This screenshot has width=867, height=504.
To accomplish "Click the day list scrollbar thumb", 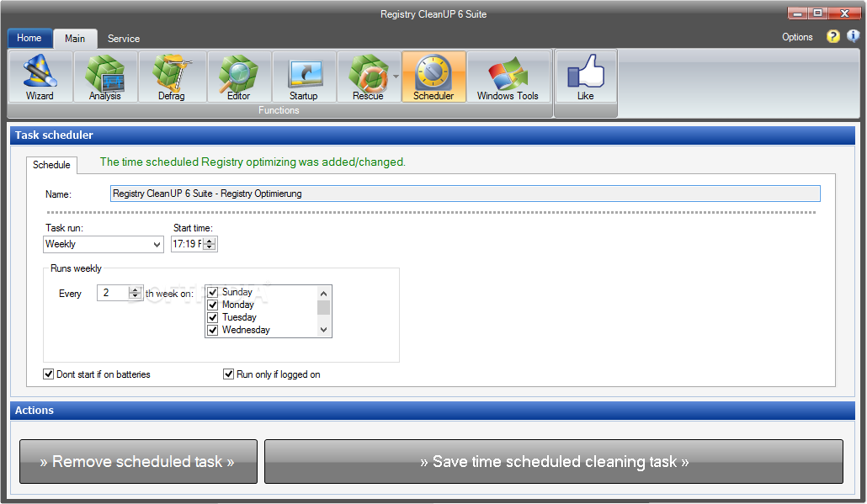I will [324, 307].
